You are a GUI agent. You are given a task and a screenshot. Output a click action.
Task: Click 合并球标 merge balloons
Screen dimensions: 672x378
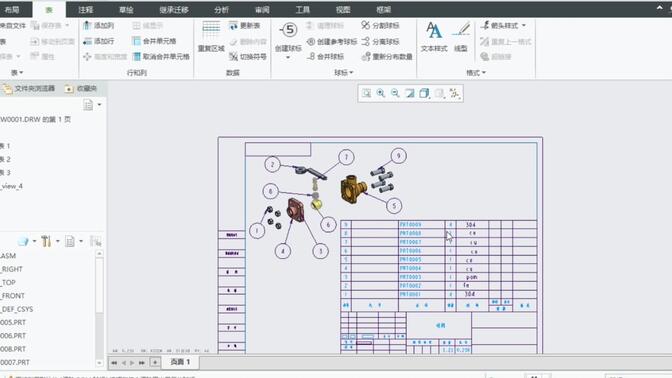coord(325,57)
